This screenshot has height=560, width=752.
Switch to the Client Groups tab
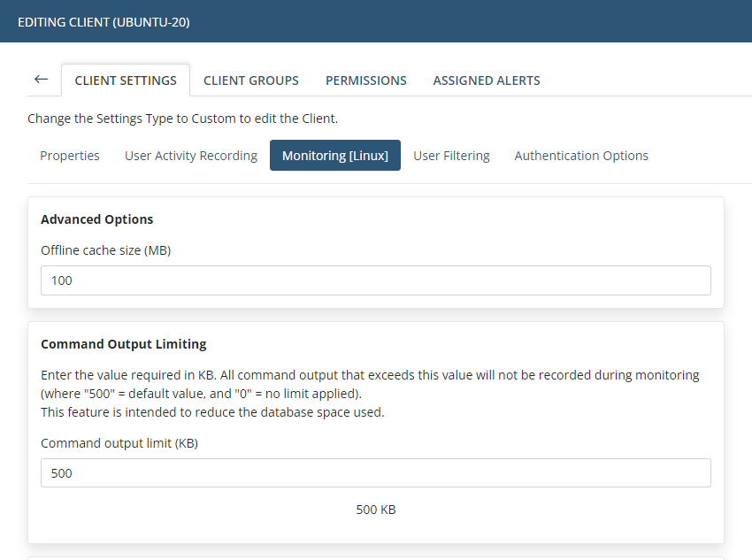click(x=251, y=81)
